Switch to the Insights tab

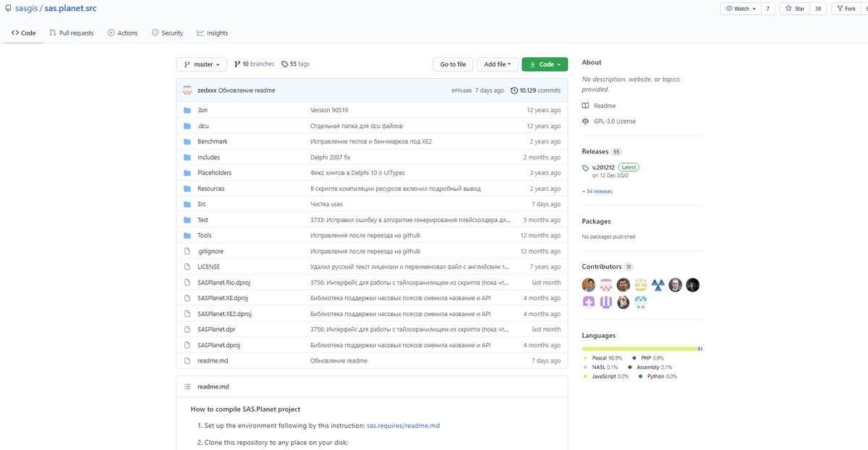point(212,33)
